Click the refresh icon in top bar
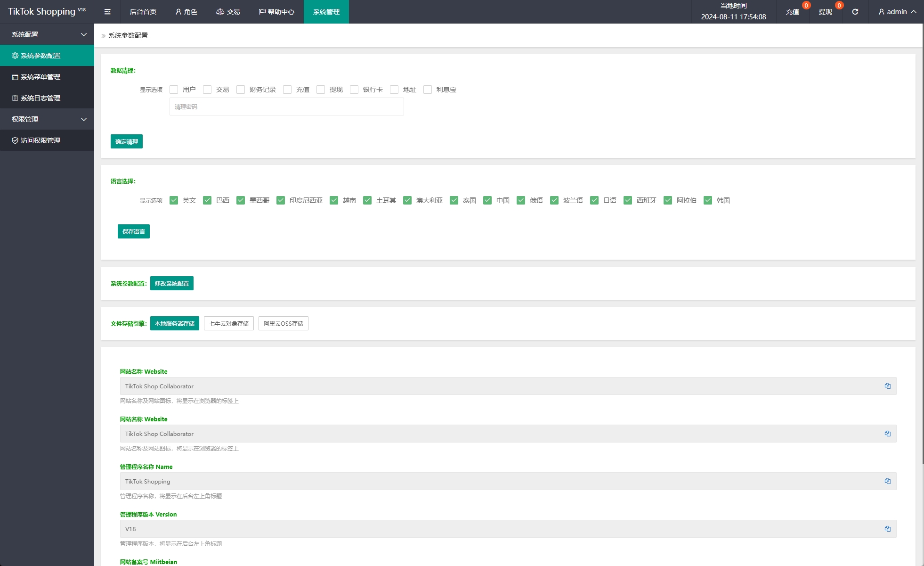Screen dimensions: 924x566 [x=855, y=12]
